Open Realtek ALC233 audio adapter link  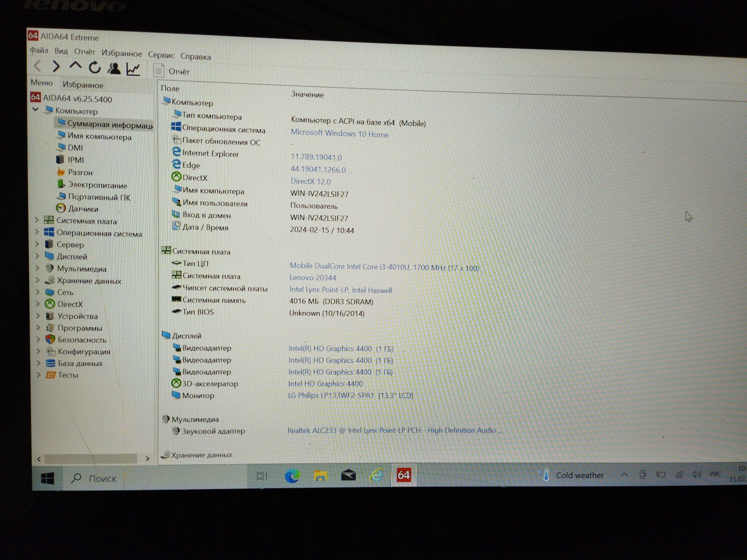pos(395,430)
